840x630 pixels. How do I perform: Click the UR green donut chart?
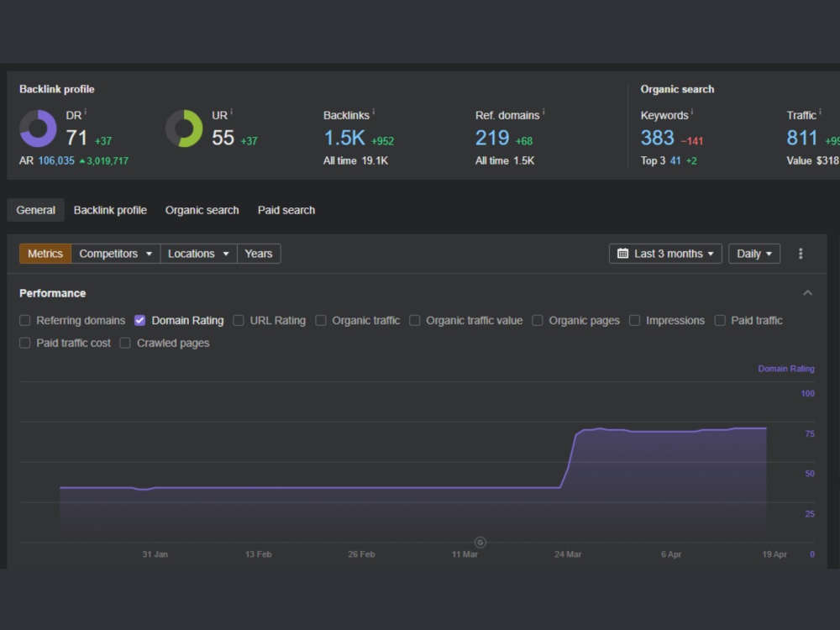pyautogui.click(x=184, y=129)
